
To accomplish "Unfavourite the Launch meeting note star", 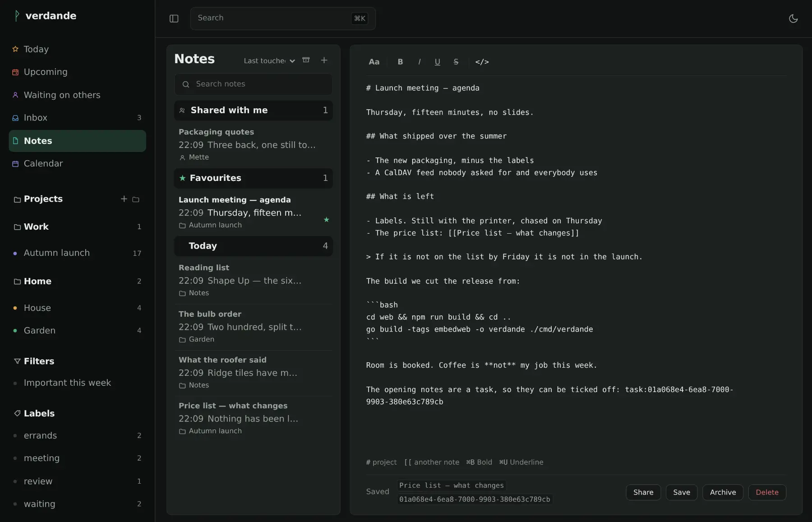I will (327, 220).
